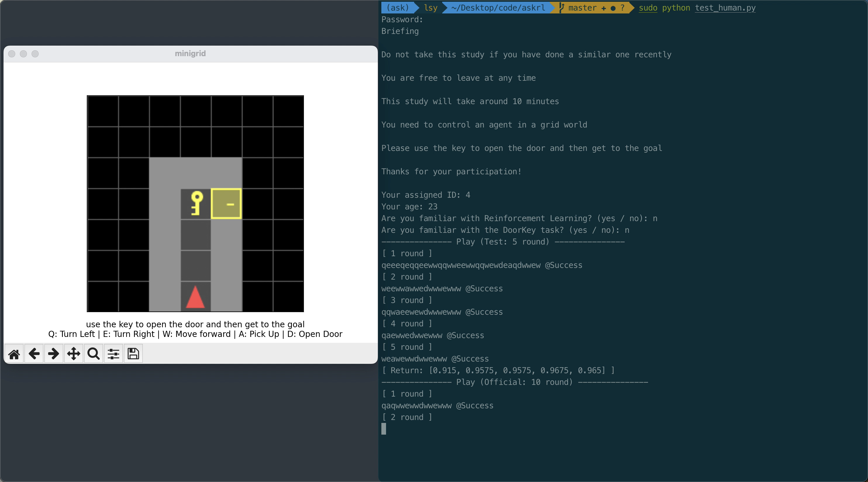This screenshot has height=482, width=868.
Task: Click the '~/Desktop/code/askrl' path segment
Action: [498, 8]
